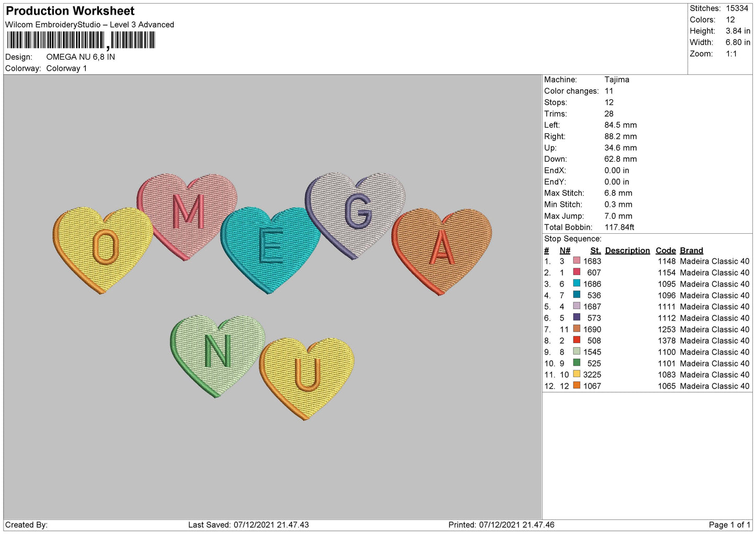Click the 'Stop Sequence:' label
This screenshot has width=756, height=534.
(x=573, y=239)
